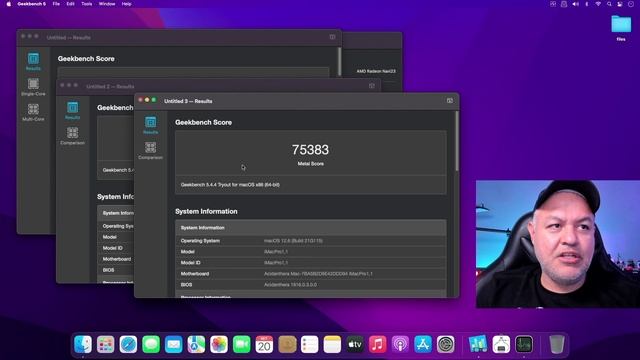
Task: Open Launchpad from the dock
Action: [x=105, y=344]
